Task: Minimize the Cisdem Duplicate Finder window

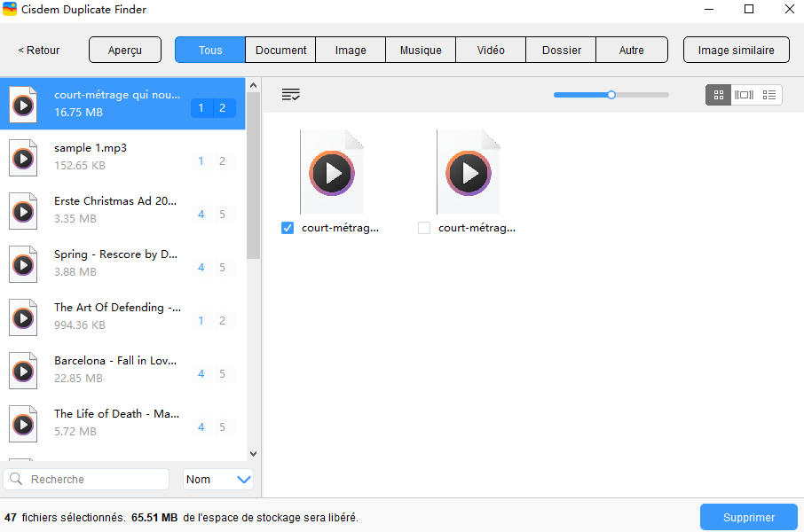Action: point(709,9)
